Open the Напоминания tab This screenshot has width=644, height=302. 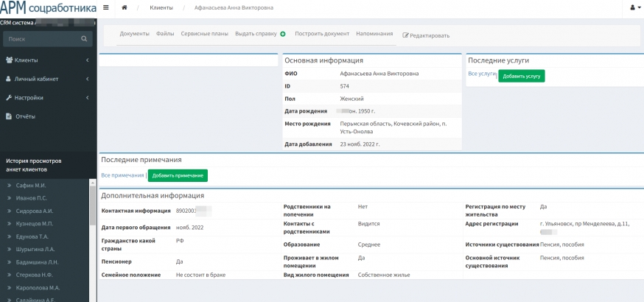point(374,34)
